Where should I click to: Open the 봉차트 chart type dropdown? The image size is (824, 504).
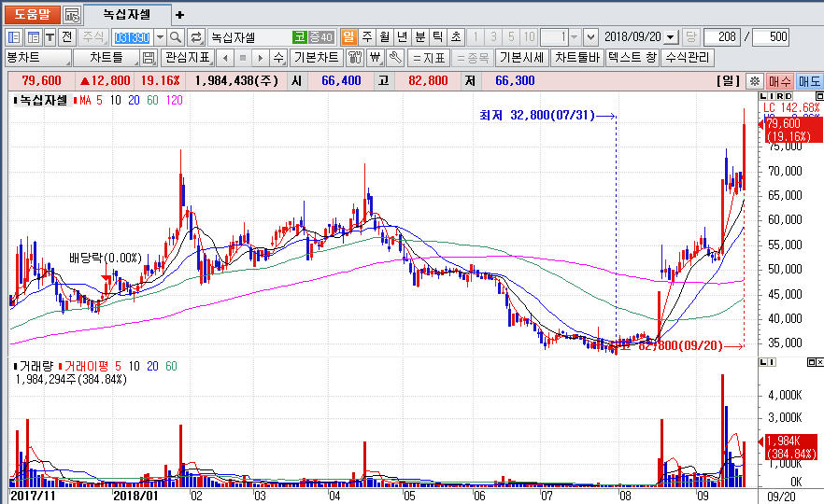point(37,58)
